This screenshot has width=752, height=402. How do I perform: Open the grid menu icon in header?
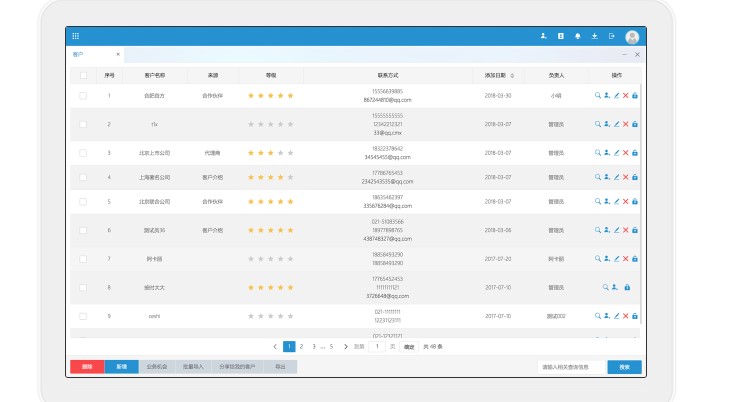76,36
